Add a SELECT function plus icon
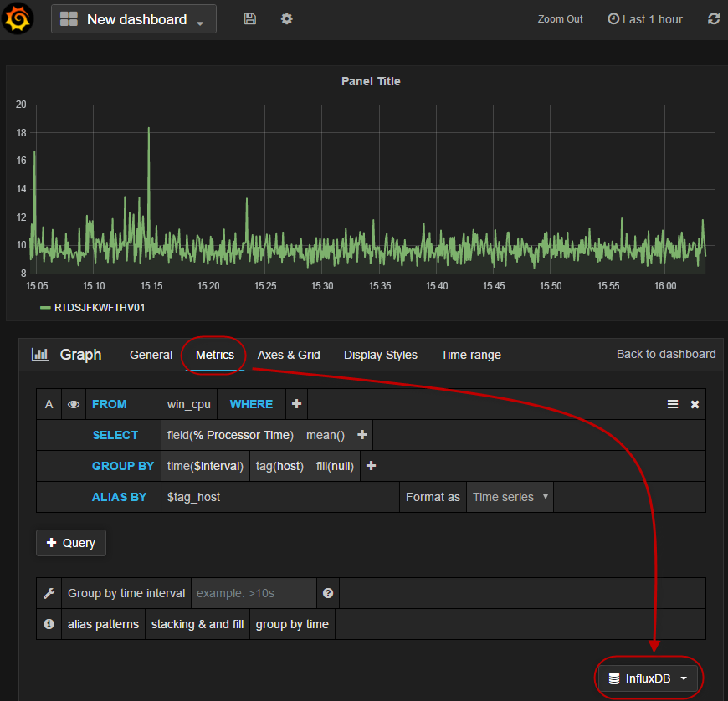The height and width of the screenshot is (701, 728). coord(362,435)
